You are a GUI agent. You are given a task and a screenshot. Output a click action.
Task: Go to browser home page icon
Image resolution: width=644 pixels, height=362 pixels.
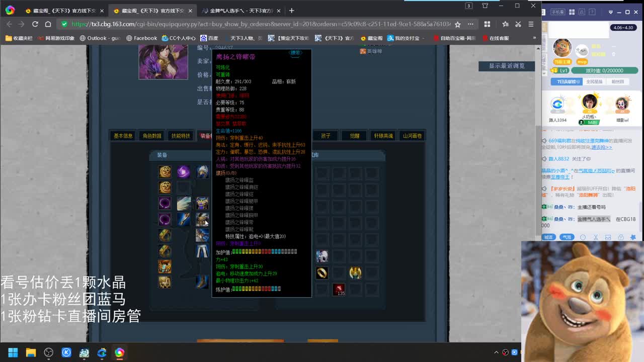click(x=48, y=24)
